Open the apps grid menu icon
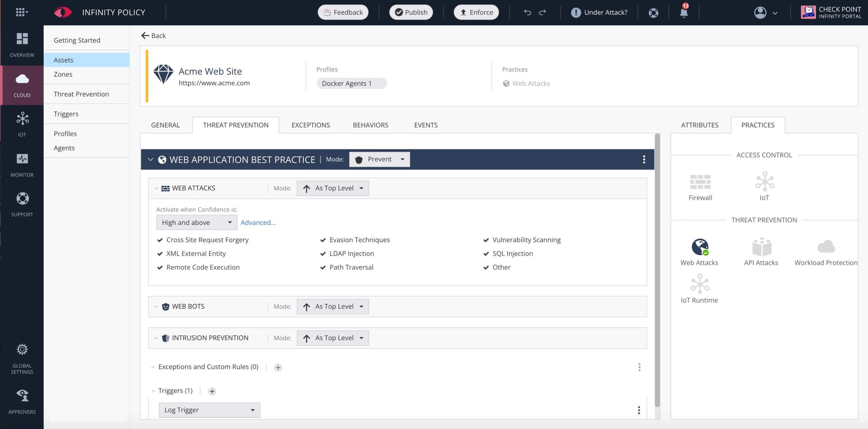The image size is (868, 429). tap(22, 13)
